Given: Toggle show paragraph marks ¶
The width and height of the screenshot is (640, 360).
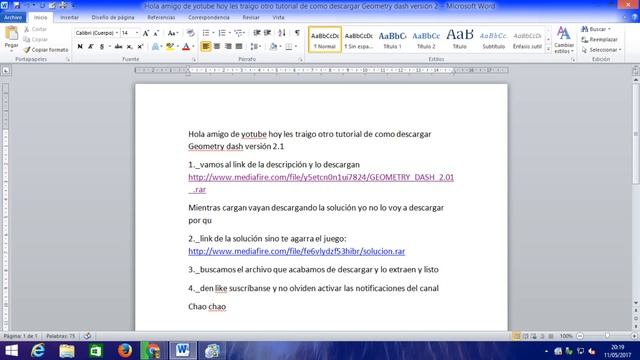Looking at the screenshot, I should [297, 33].
